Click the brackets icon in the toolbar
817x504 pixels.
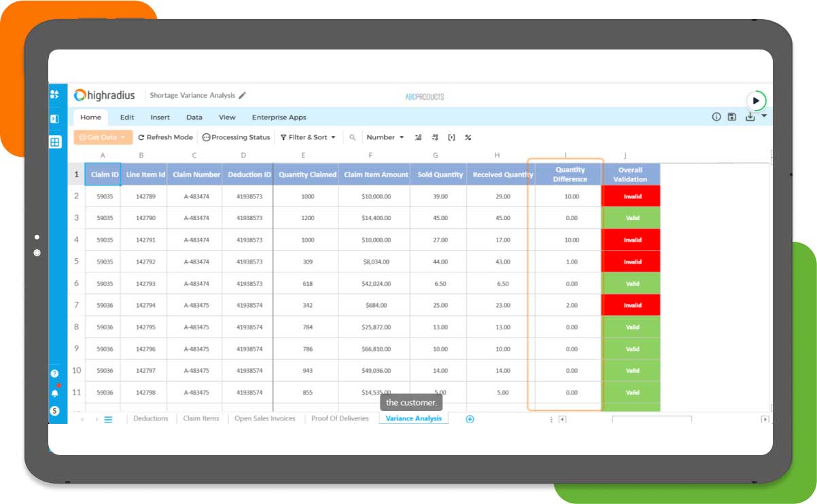click(x=451, y=137)
